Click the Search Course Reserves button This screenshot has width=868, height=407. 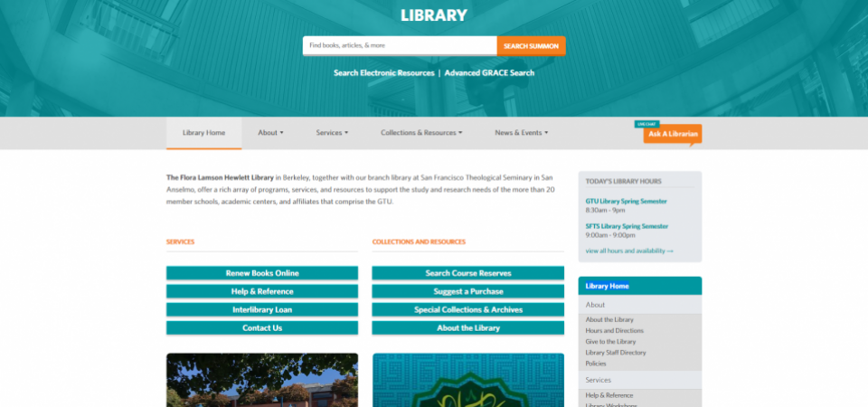point(468,273)
